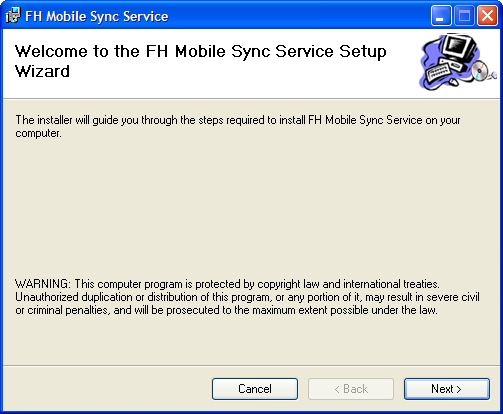Screen dimensions: 503x414
Task: Click the CD disc in banner graphic
Action: (480, 71)
